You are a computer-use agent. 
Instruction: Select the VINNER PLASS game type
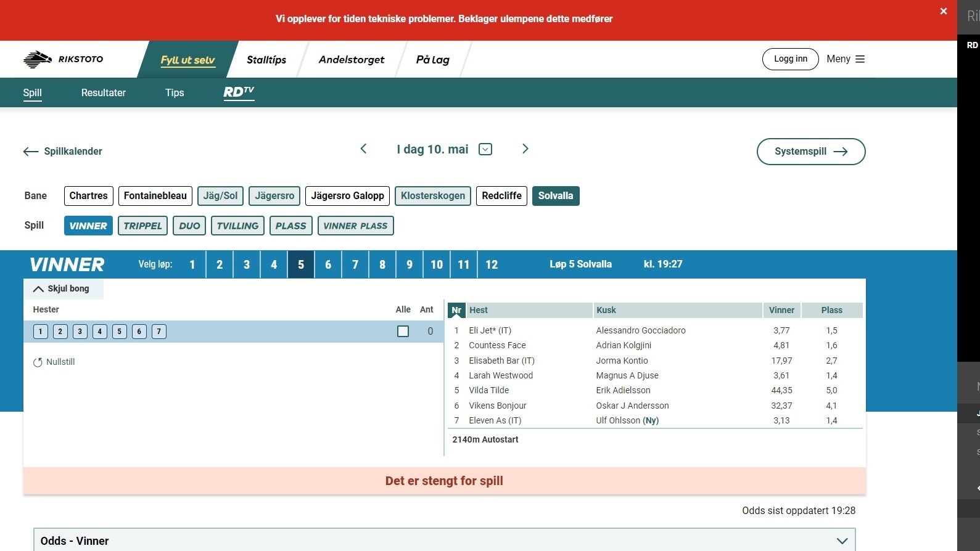(355, 226)
